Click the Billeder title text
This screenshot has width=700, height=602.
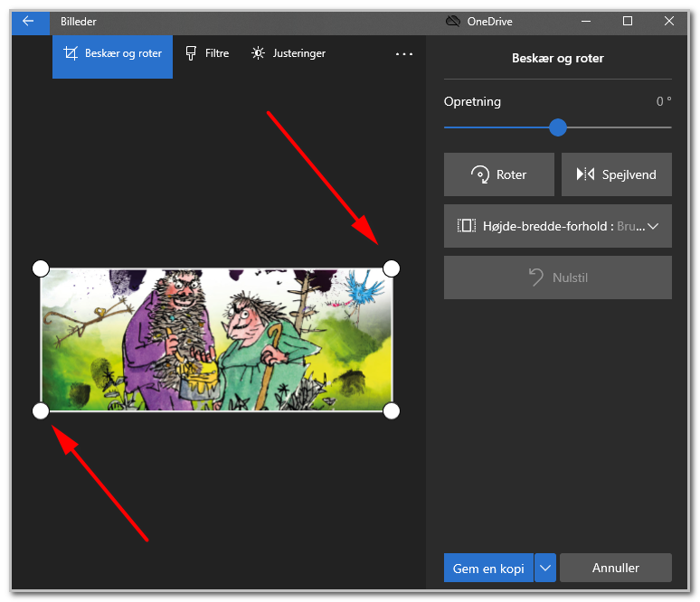(79, 22)
